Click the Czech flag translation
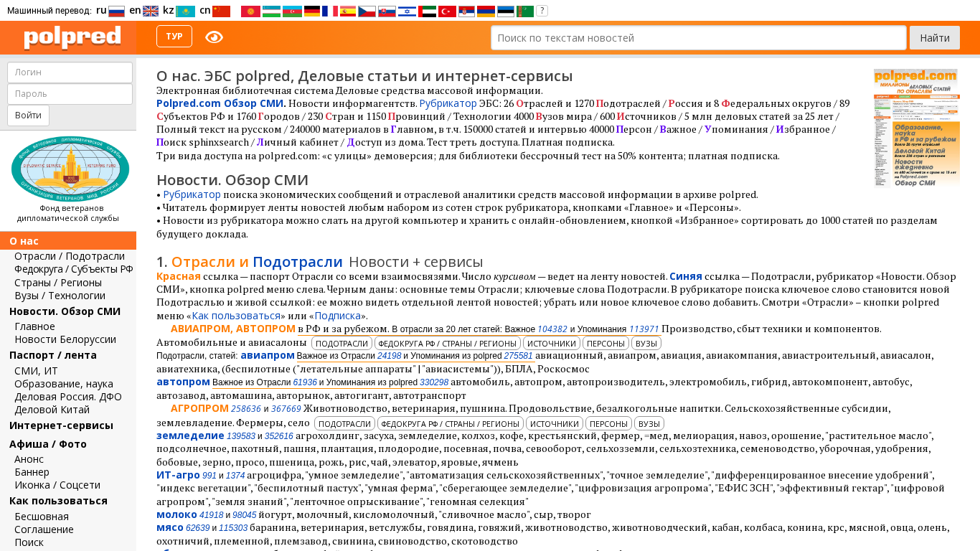Screen dimensions: 980x551 tap(367, 11)
